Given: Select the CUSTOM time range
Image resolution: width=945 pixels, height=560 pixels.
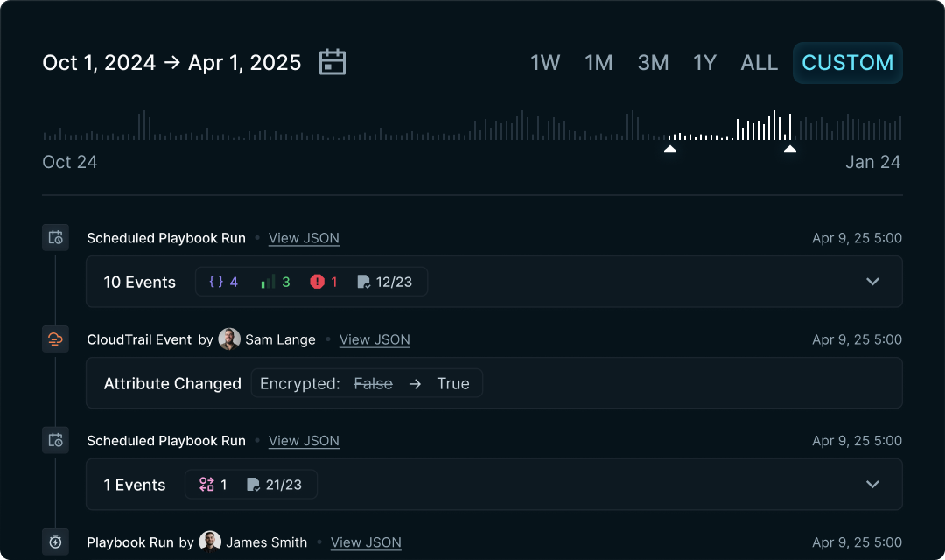Looking at the screenshot, I should tap(847, 62).
